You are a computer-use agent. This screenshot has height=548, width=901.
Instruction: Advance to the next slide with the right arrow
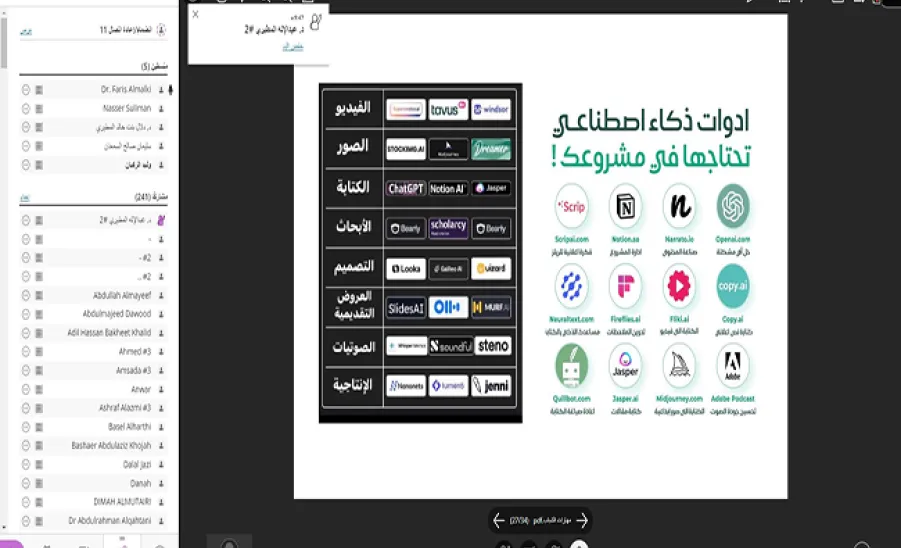point(582,520)
